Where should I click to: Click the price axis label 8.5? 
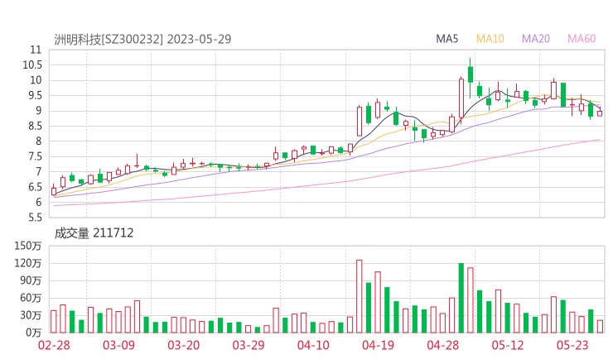coord(35,126)
